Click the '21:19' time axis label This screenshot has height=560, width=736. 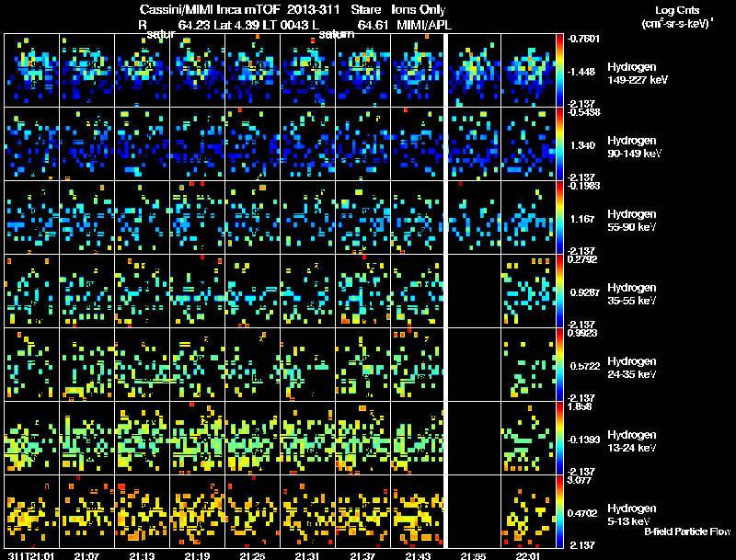click(197, 555)
